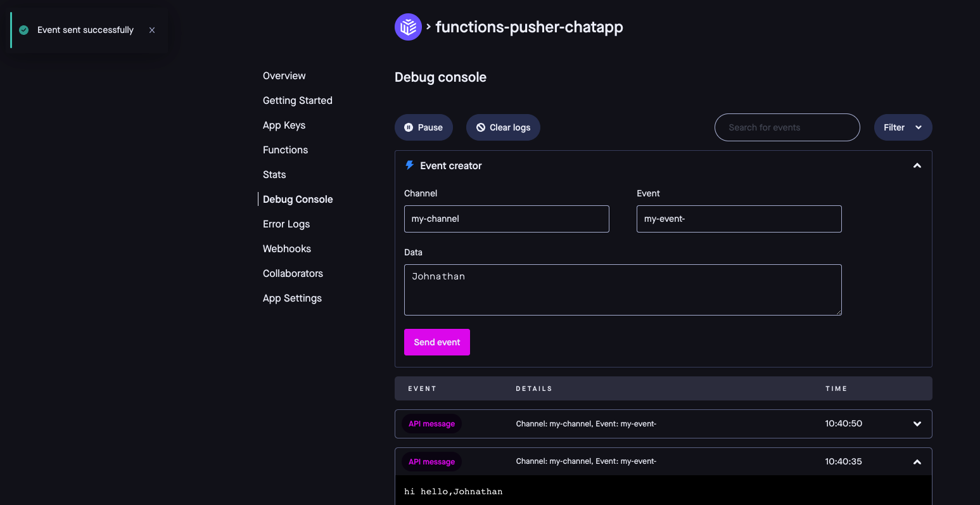Viewport: 980px width, 505px height.
Task: Pause the debug console log stream
Action: pos(423,127)
